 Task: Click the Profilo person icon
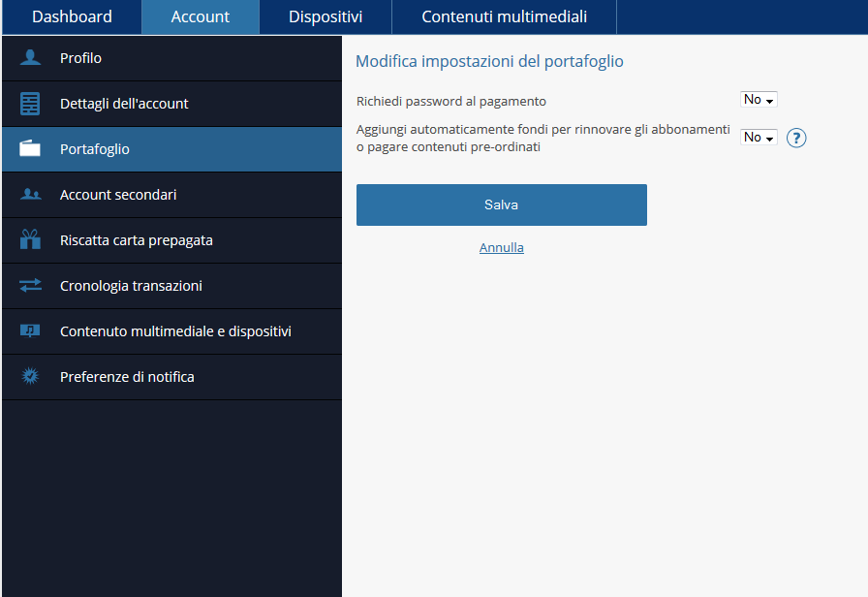30,57
